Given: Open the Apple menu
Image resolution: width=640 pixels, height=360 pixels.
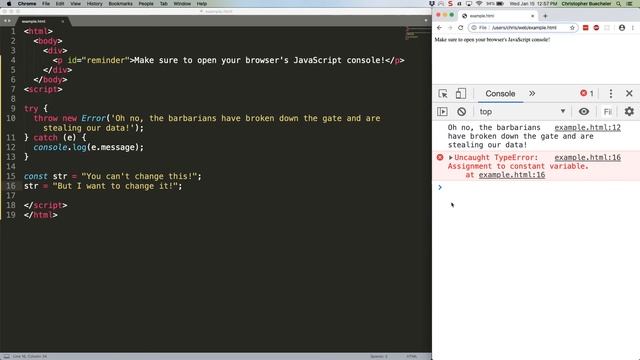Looking at the screenshot, I should tap(9, 4).
